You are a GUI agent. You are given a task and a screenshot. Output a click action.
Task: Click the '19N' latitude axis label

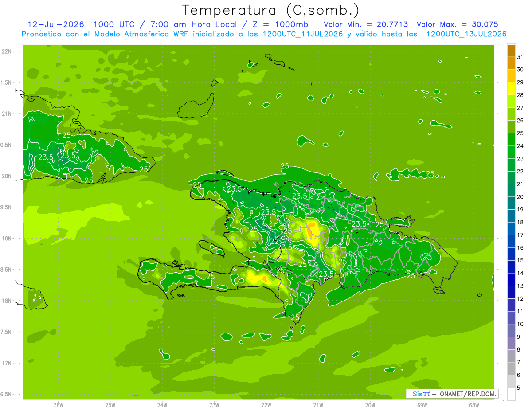coord(7,238)
